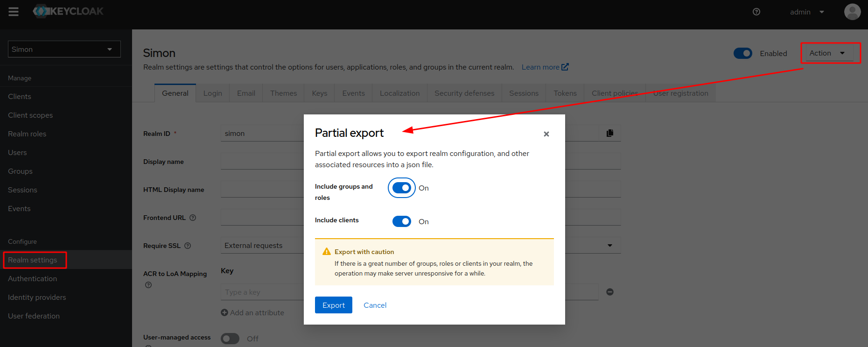Open the Tokens tab
This screenshot has width=868, height=347.
click(x=565, y=93)
